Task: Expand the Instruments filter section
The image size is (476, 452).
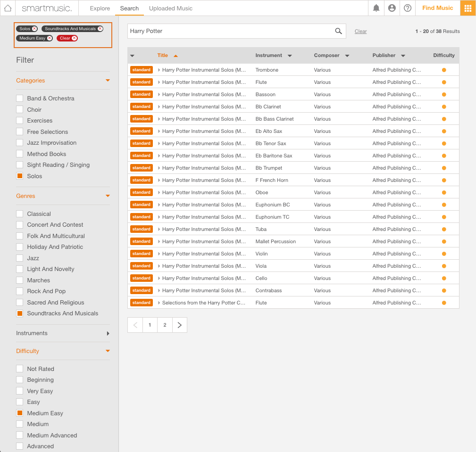Action: coord(108,333)
